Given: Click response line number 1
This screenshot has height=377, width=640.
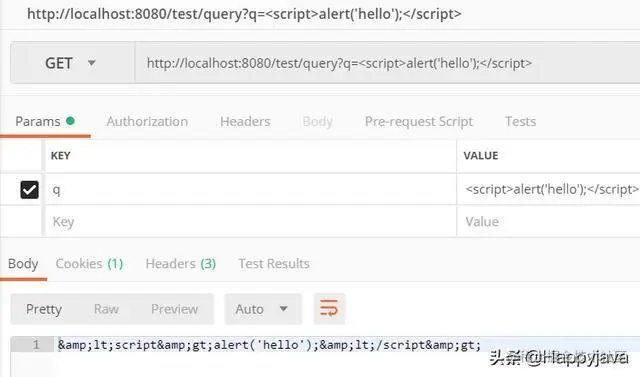Looking at the screenshot, I should 36,345.
